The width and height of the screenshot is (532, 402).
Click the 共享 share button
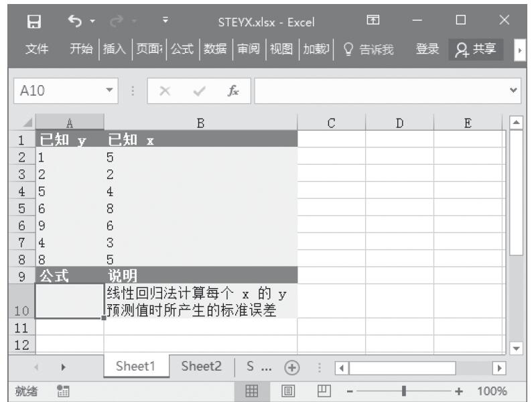click(x=477, y=48)
